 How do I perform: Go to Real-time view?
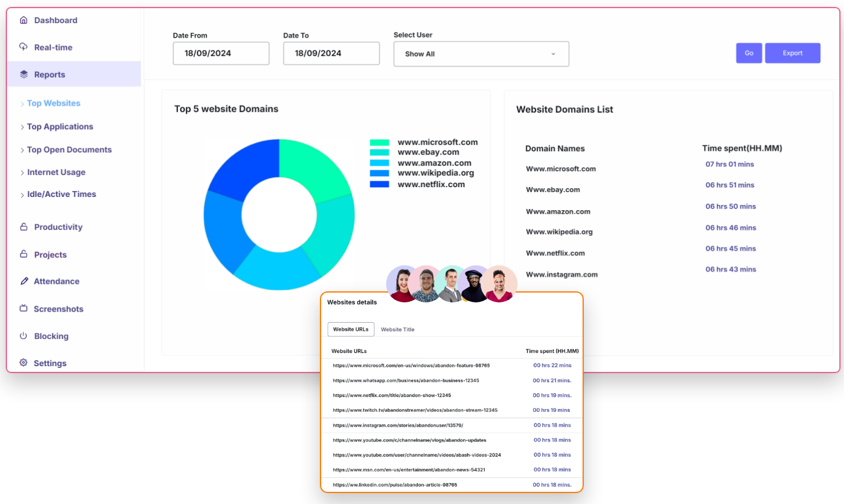[53, 48]
